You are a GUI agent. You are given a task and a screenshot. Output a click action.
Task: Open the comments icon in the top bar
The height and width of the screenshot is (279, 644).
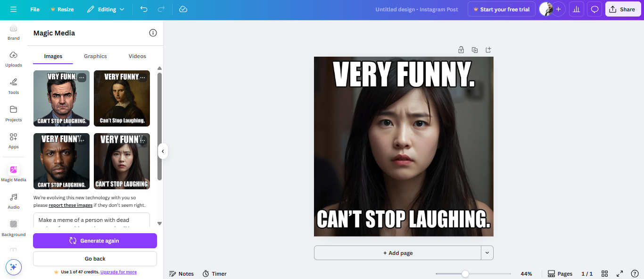pos(594,9)
